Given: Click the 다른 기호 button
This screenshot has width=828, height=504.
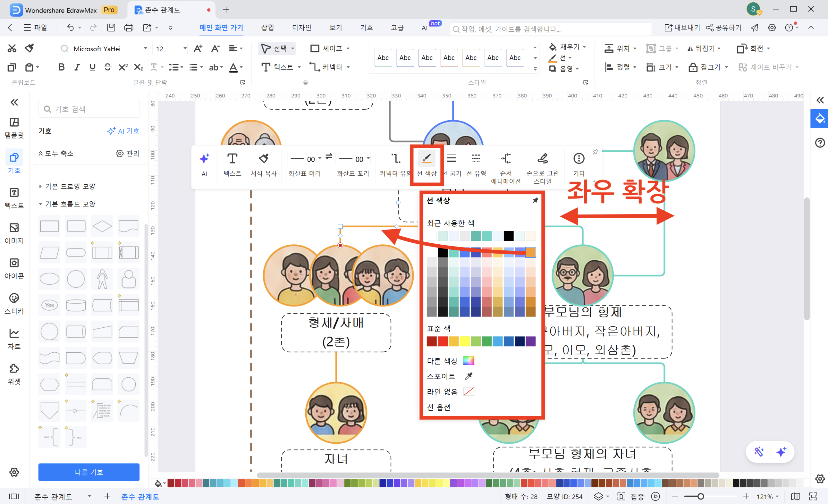Looking at the screenshot, I should 89,472.
